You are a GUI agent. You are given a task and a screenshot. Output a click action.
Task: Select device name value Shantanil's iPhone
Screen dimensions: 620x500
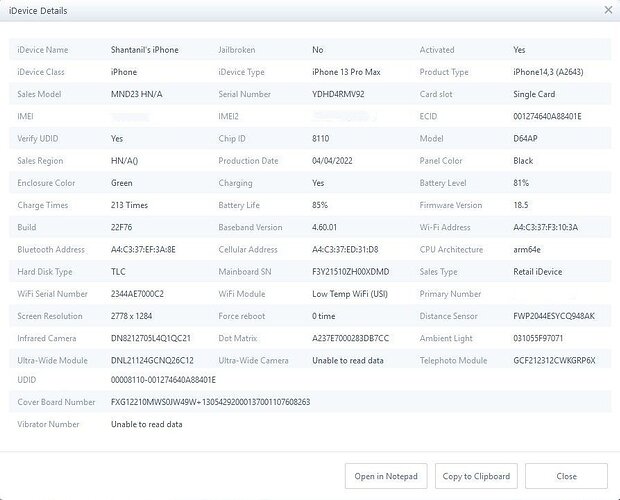145,50
